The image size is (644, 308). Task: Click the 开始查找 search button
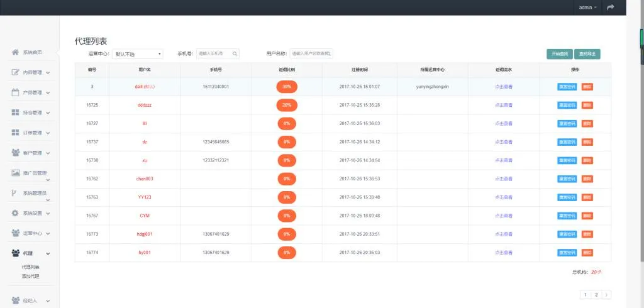click(x=559, y=54)
